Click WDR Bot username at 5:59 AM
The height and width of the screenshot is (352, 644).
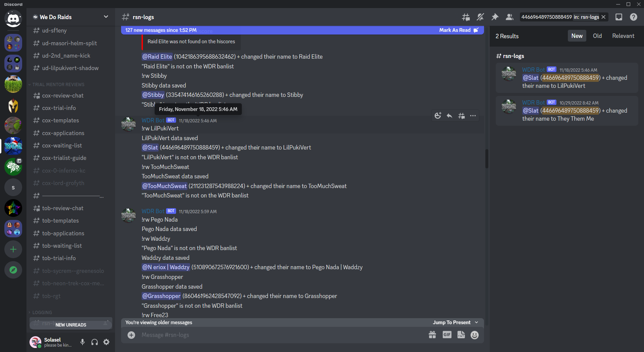tap(153, 211)
